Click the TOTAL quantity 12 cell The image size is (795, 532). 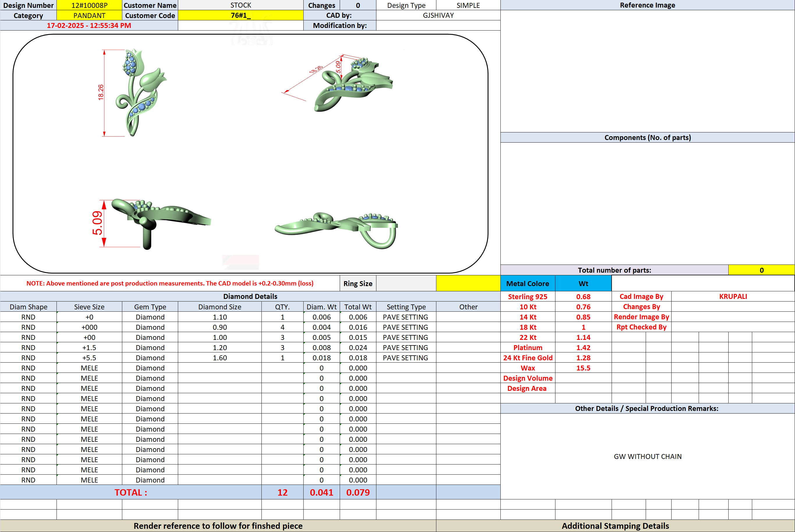282,492
